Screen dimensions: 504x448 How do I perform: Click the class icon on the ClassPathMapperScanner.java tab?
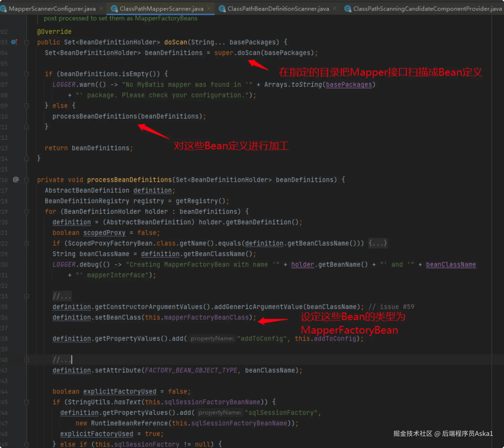(x=114, y=9)
